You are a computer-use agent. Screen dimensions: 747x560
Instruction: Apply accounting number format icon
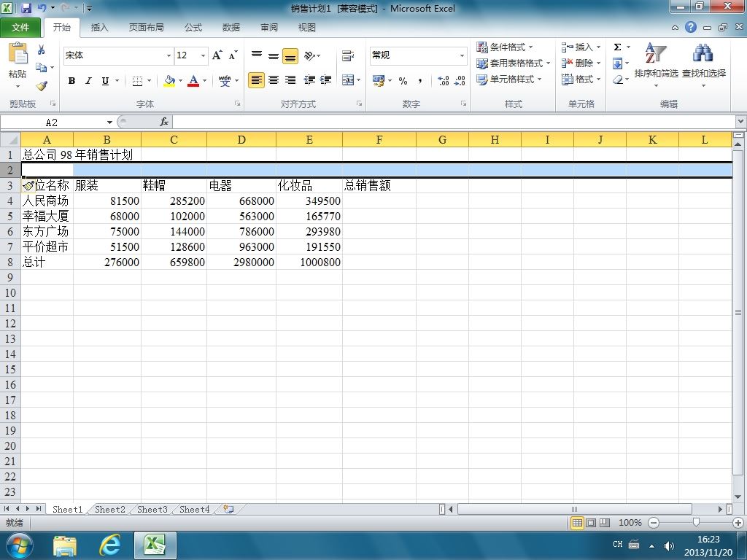(x=379, y=80)
